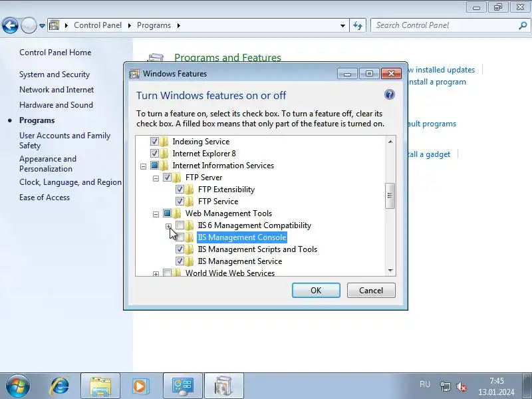Click the Web Management Tools folder icon

click(177, 213)
